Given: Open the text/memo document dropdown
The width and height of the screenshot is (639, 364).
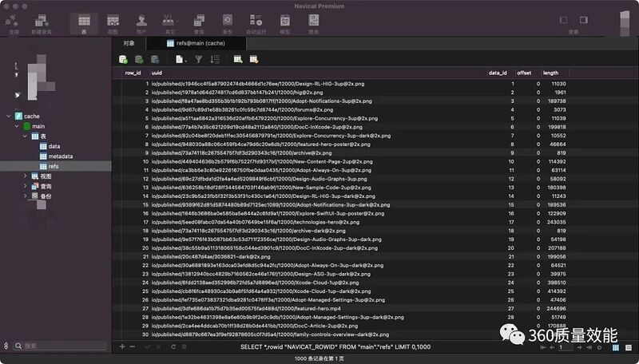Looking at the screenshot, I should pyautogui.click(x=181, y=59).
